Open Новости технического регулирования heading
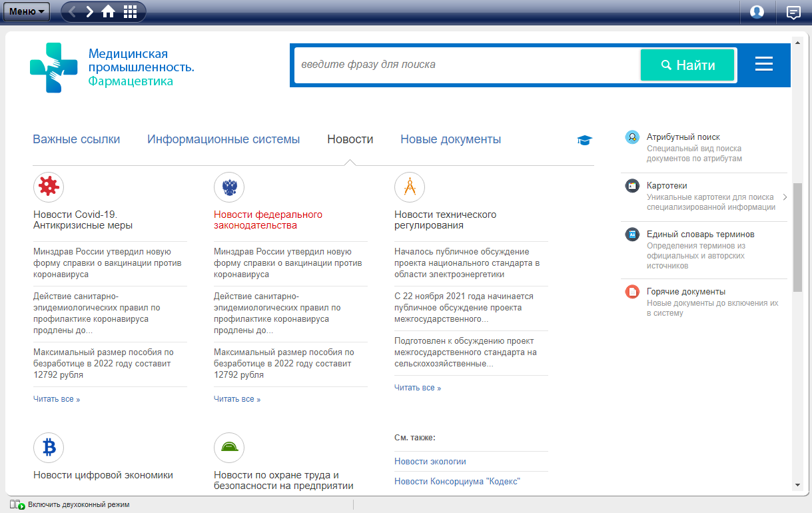 point(446,220)
